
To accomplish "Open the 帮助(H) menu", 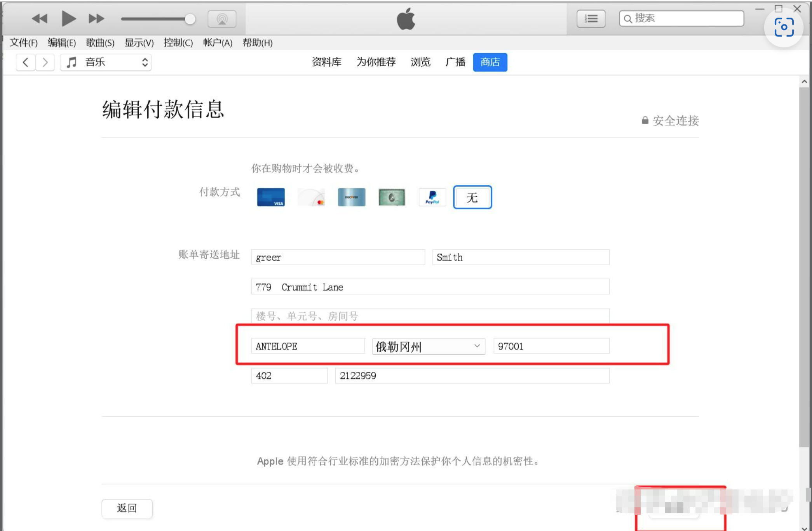I will tap(258, 43).
